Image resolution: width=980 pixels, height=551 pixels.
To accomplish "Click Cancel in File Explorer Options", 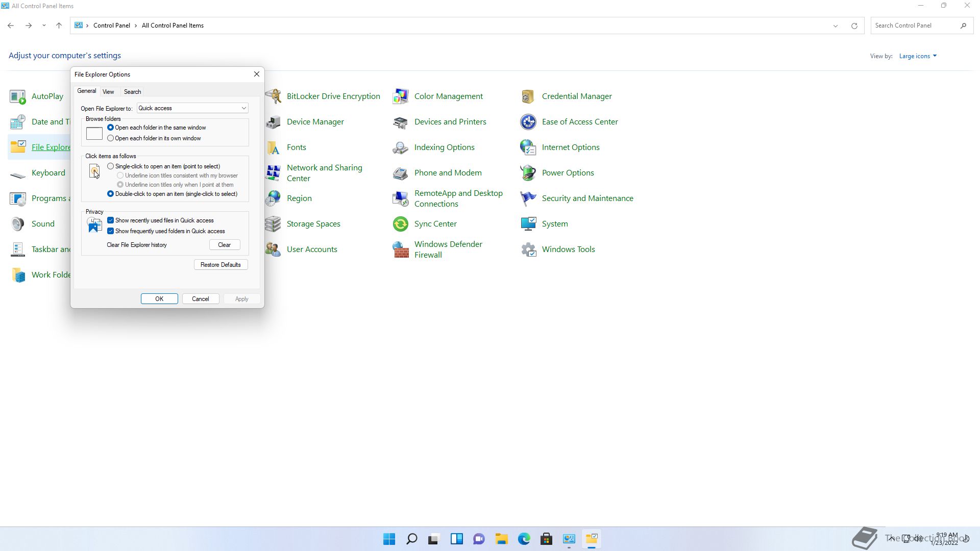I will pos(201,299).
